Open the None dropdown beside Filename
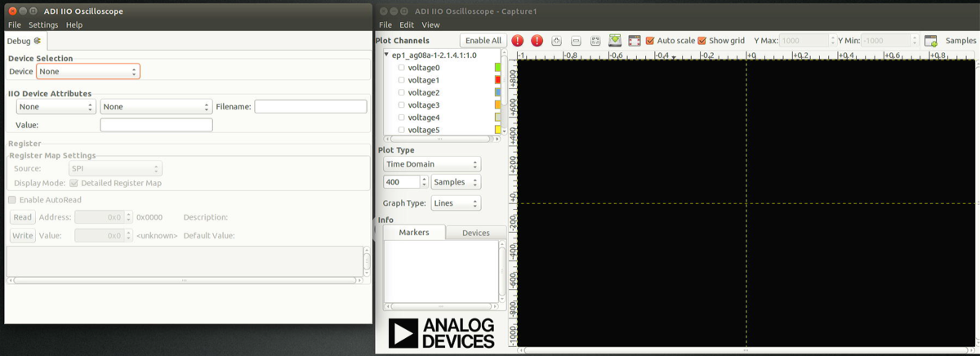Screen dimensions: 980x356 (x=156, y=106)
